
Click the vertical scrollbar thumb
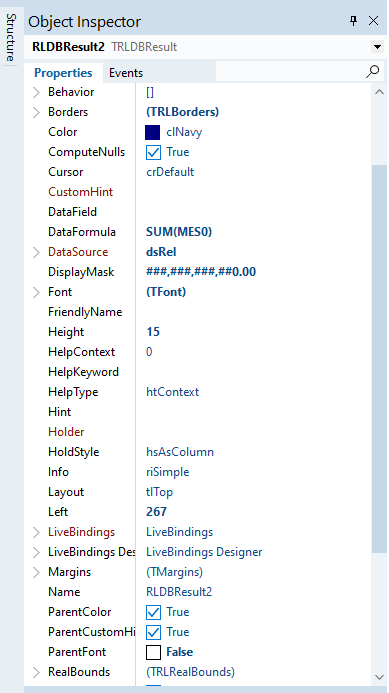pos(379,358)
